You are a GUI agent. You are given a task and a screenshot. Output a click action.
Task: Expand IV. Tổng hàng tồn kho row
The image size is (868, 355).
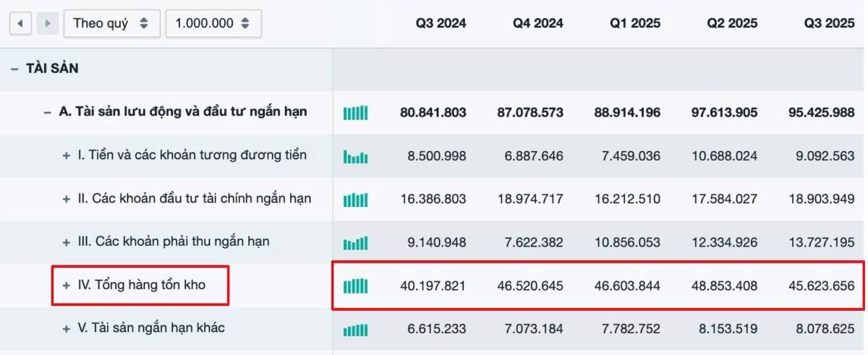coord(67,286)
